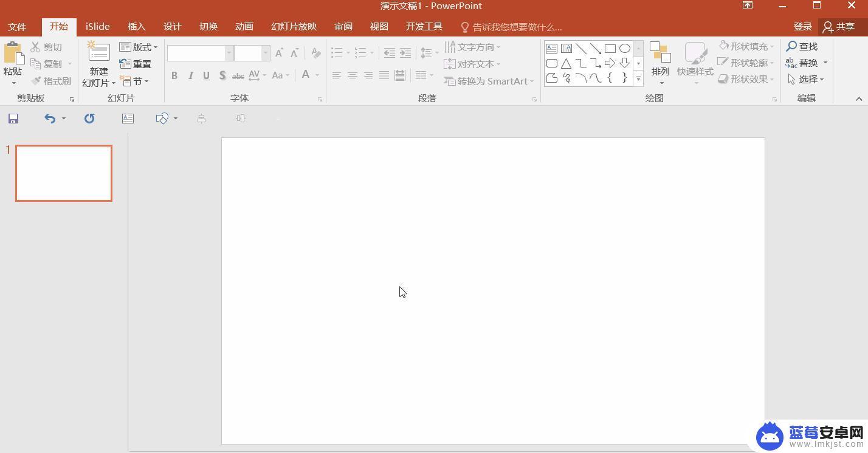The height and width of the screenshot is (453, 868).
Task: Select the scribble shape tool
Action: (x=566, y=78)
